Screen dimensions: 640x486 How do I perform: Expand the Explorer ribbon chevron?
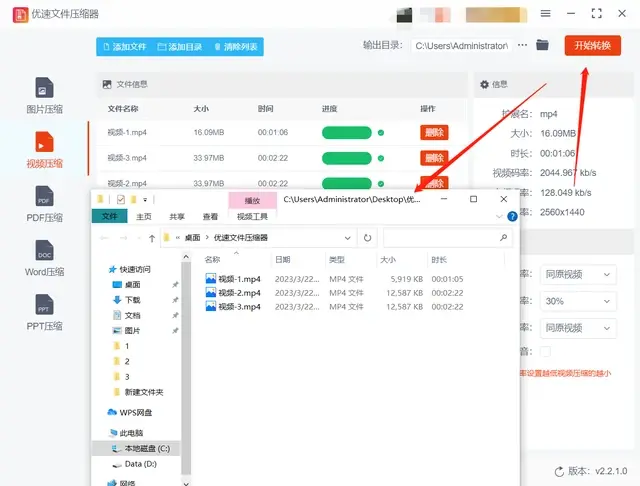[x=499, y=216]
